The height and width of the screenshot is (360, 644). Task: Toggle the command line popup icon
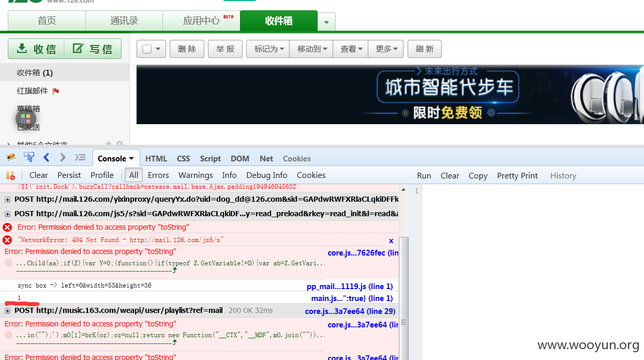tap(80, 157)
